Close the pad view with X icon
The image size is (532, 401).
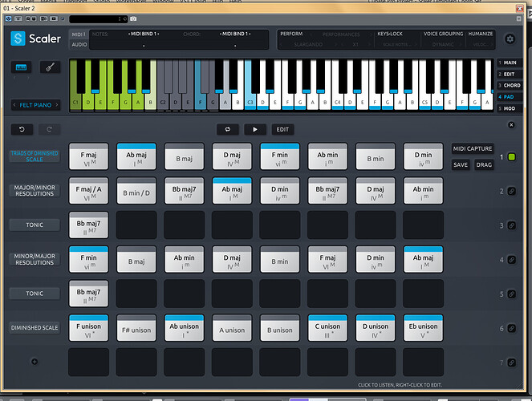[511, 125]
